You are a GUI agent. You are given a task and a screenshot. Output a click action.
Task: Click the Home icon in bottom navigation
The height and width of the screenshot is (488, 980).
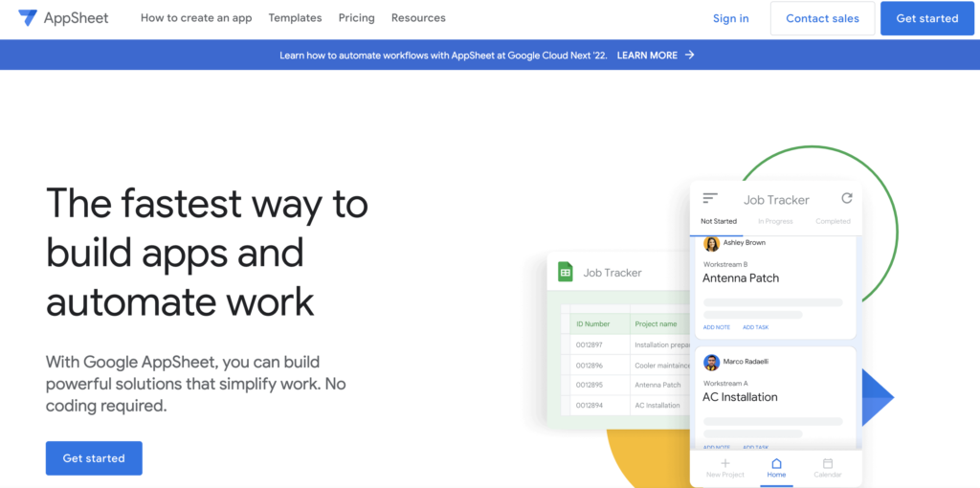click(776, 463)
